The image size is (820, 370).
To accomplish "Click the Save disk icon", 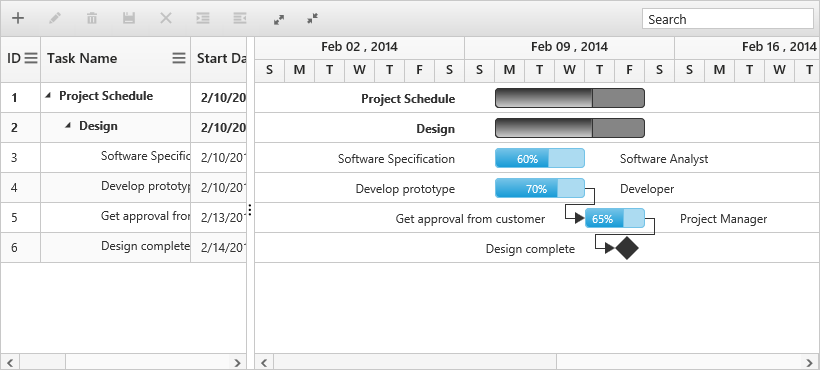I will (x=129, y=18).
